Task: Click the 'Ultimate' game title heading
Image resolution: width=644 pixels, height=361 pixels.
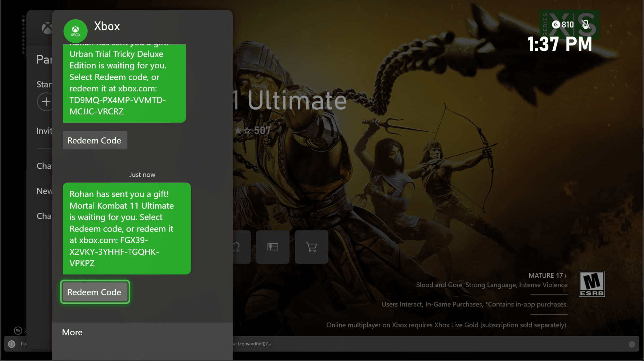Action: tap(297, 100)
